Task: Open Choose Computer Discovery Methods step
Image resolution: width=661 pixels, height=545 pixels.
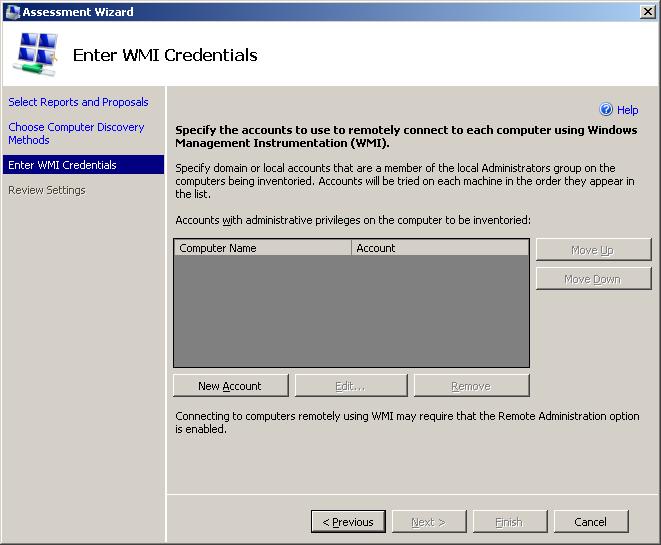Action: [x=76, y=133]
